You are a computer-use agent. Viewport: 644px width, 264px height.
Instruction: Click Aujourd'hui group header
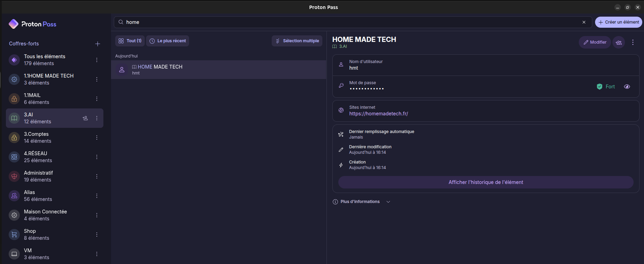pyautogui.click(x=126, y=56)
